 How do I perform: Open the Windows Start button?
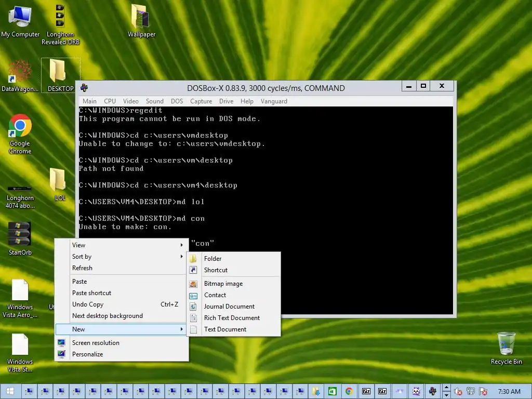(x=10, y=391)
